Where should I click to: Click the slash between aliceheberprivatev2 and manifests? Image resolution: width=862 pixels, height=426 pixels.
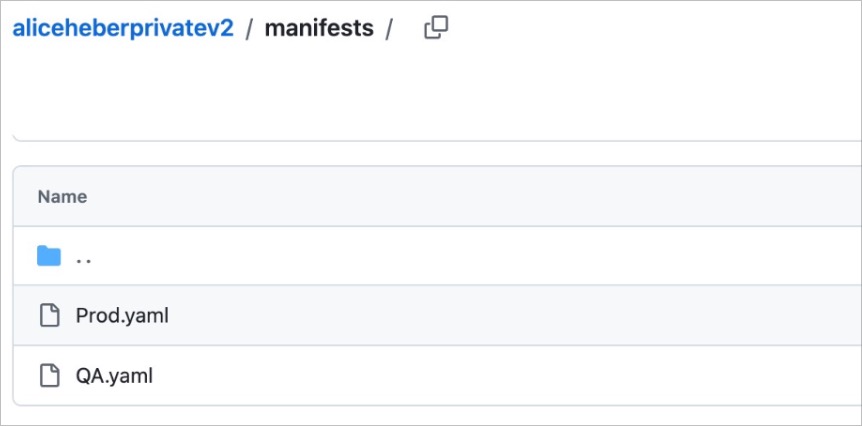[x=249, y=29]
